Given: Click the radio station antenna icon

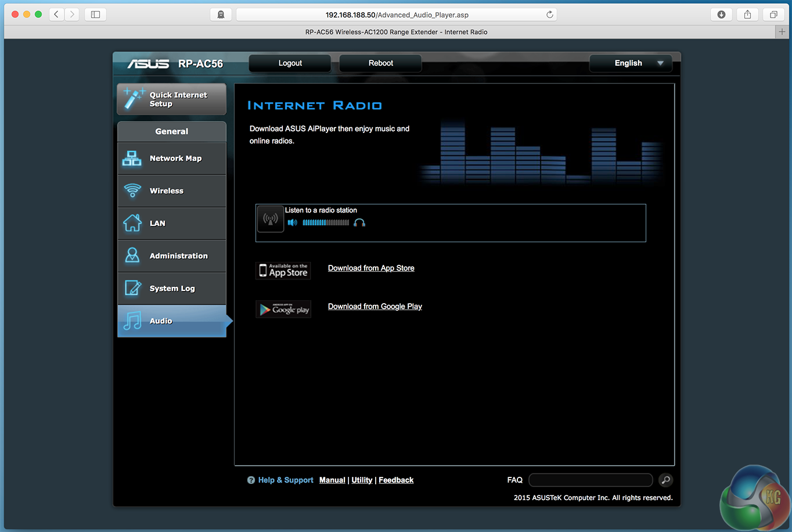Looking at the screenshot, I should [x=270, y=220].
